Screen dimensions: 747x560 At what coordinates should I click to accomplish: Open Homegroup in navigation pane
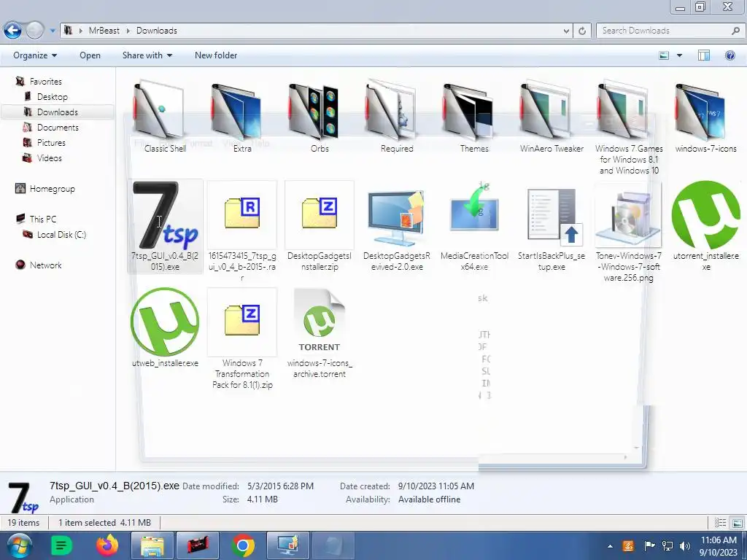point(52,189)
